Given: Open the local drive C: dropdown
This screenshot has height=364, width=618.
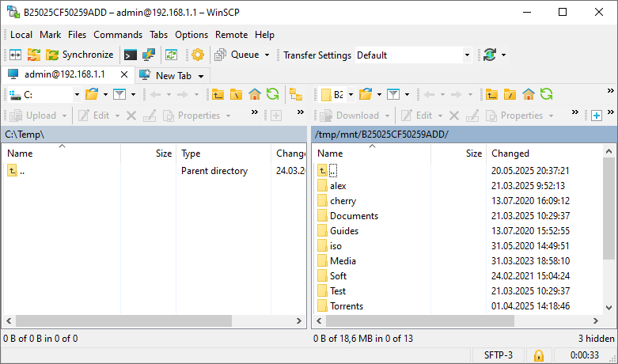Looking at the screenshot, I should (x=77, y=95).
